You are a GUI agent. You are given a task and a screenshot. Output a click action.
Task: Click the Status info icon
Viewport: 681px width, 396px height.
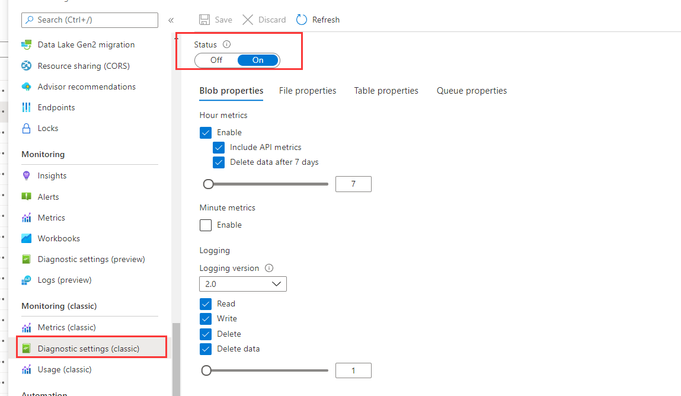(x=227, y=44)
